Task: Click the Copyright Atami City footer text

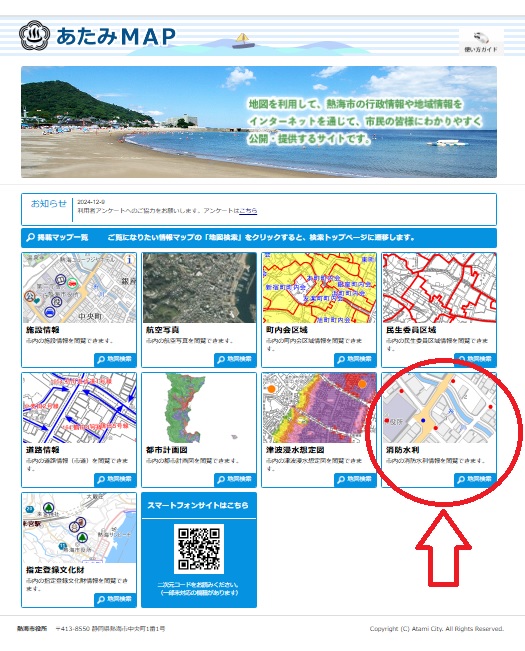Action: point(437,629)
